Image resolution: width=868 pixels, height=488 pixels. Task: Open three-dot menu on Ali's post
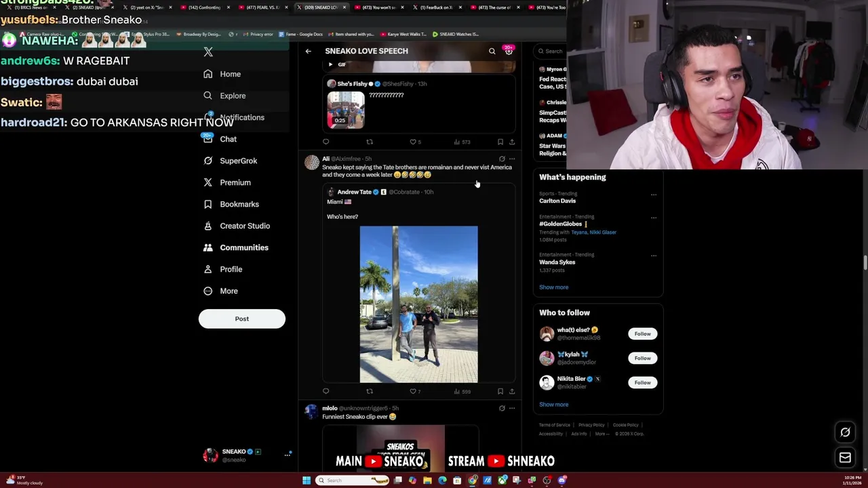(512, 159)
